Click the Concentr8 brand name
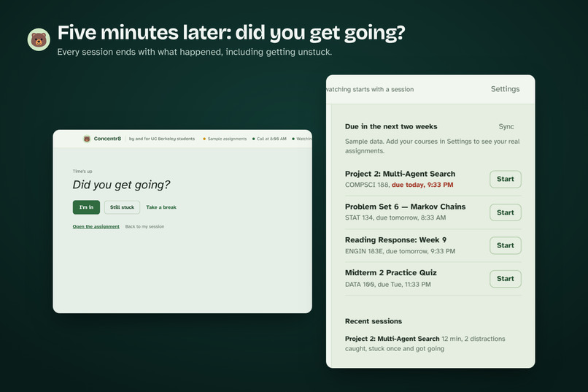This screenshot has width=588, height=392. point(107,139)
